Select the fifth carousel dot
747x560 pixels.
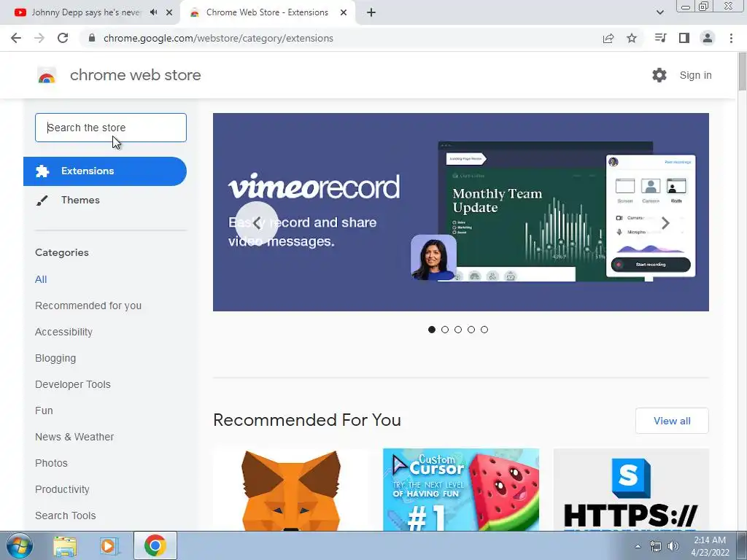tap(484, 330)
